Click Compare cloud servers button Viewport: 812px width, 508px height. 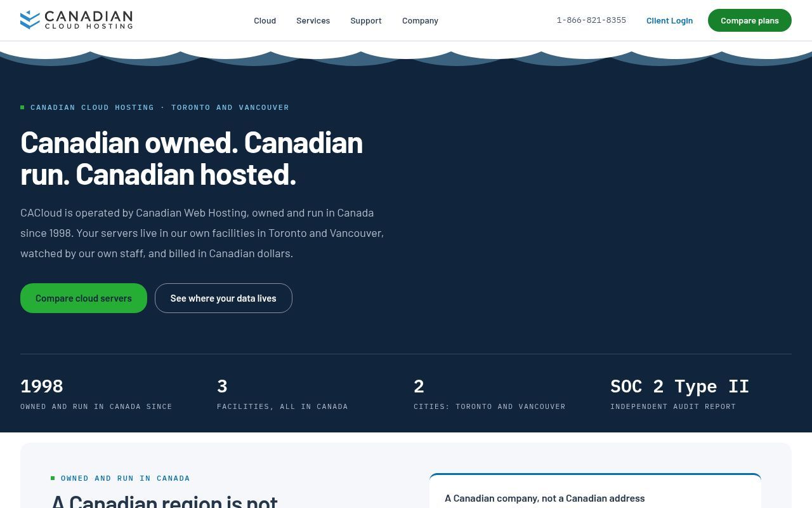[84, 298]
